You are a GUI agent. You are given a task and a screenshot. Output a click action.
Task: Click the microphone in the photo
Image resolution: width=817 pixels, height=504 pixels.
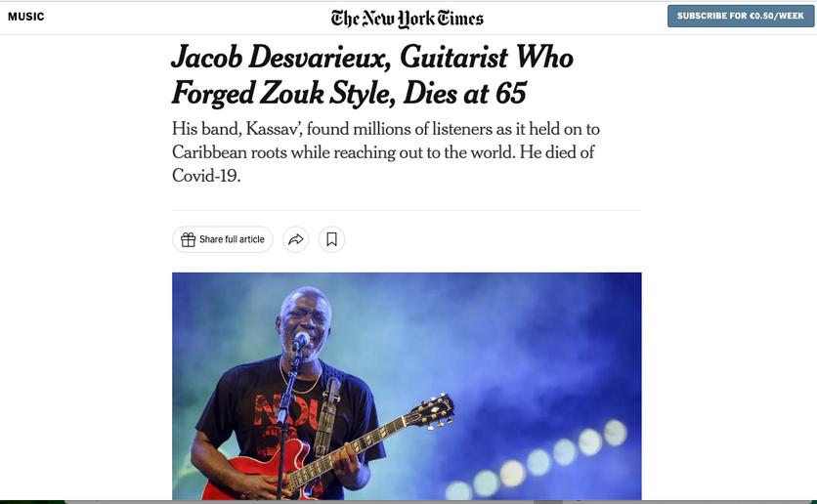tap(301, 341)
